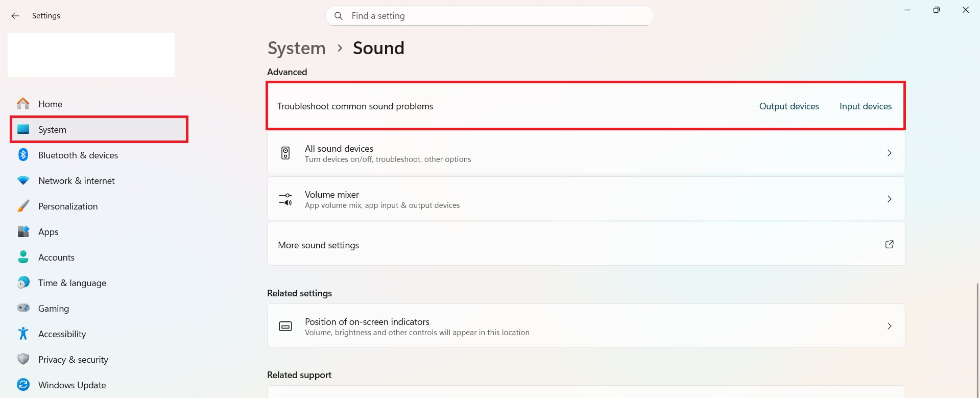980x398 pixels.
Task: Open Windows Update via its icon
Action: (22, 385)
